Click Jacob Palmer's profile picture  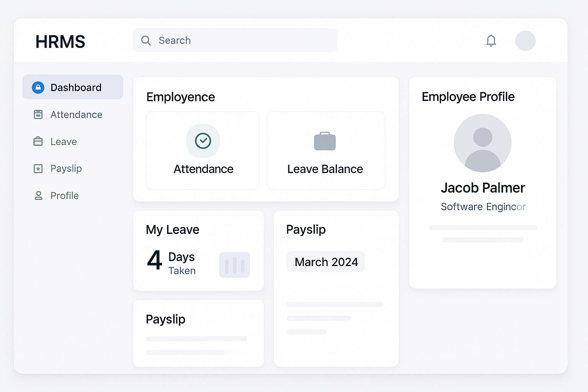[483, 143]
